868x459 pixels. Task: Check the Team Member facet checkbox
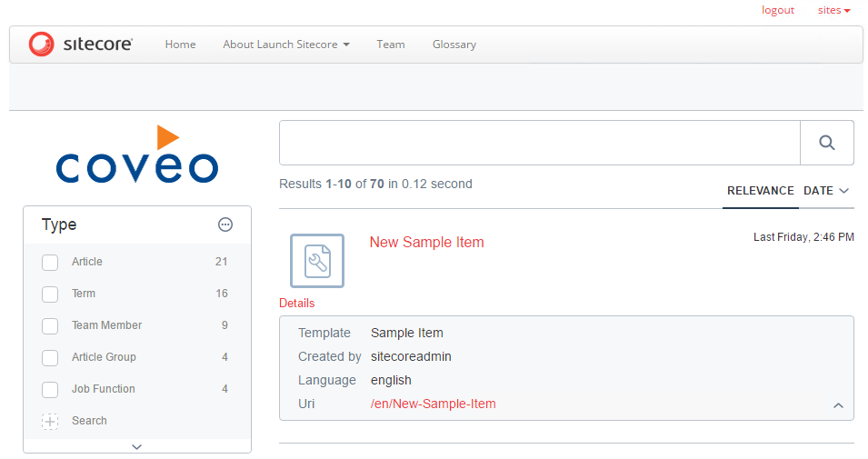pyautogui.click(x=50, y=326)
